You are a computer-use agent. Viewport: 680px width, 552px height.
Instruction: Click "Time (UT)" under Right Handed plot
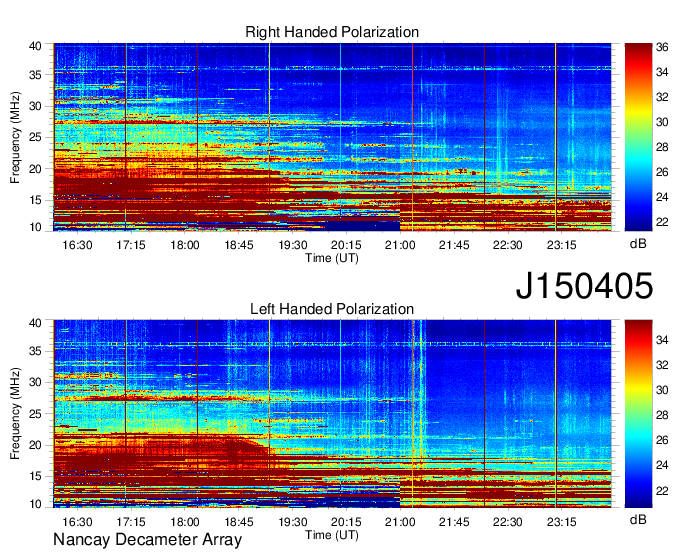[x=332, y=258]
